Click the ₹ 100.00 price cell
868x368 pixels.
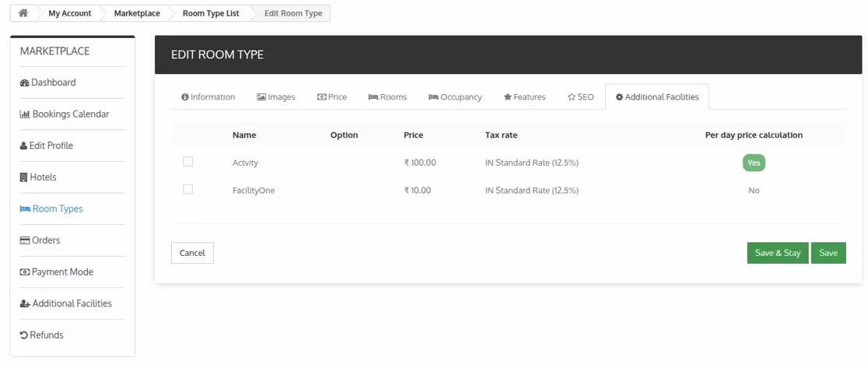tap(419, 163)
